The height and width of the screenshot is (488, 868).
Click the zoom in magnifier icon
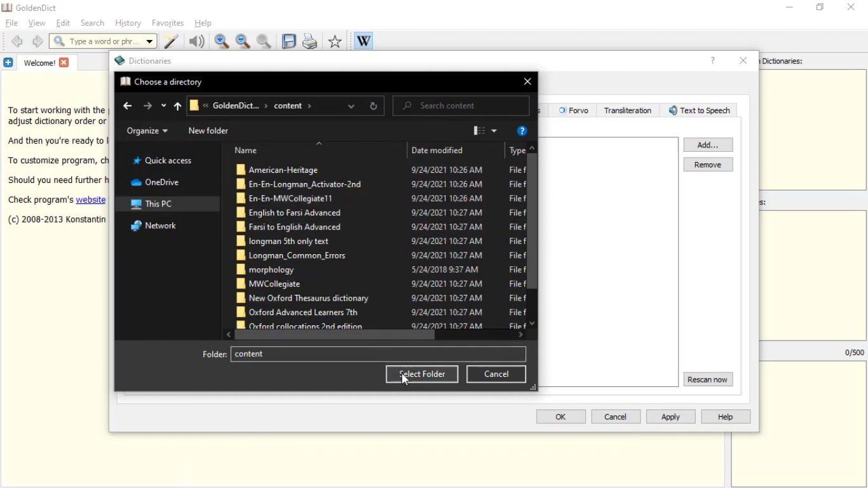click(x=222, y=41)
